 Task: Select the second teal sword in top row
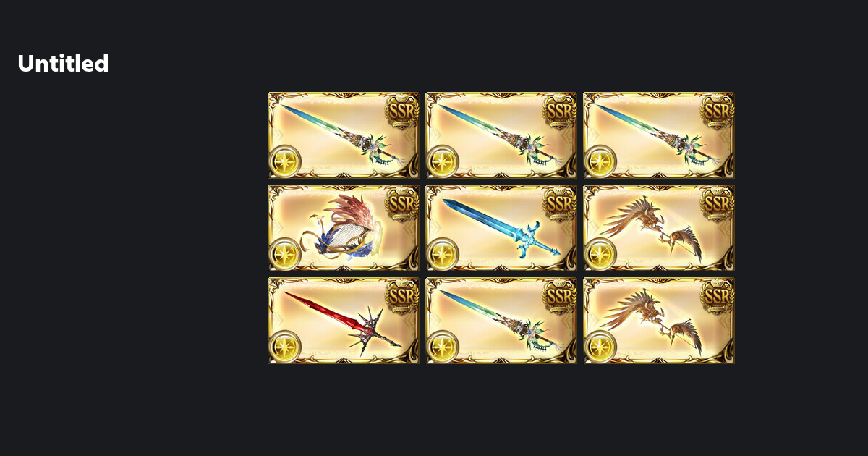(x=501, y=135)
